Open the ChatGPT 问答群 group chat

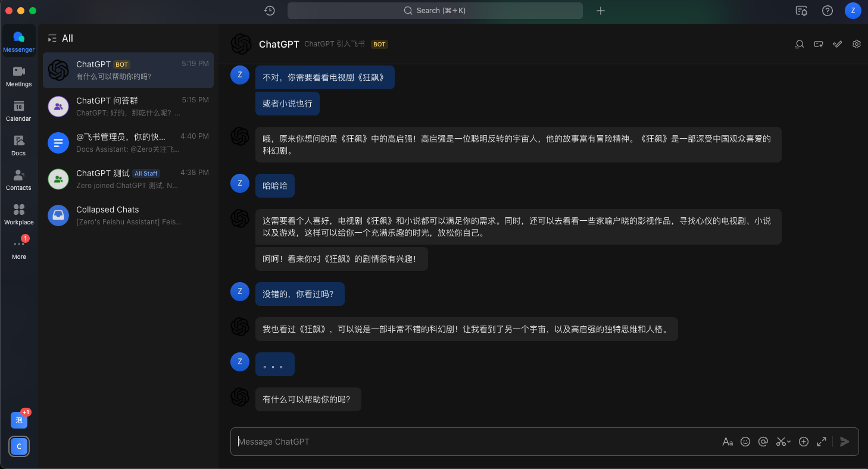pos(128,107)
